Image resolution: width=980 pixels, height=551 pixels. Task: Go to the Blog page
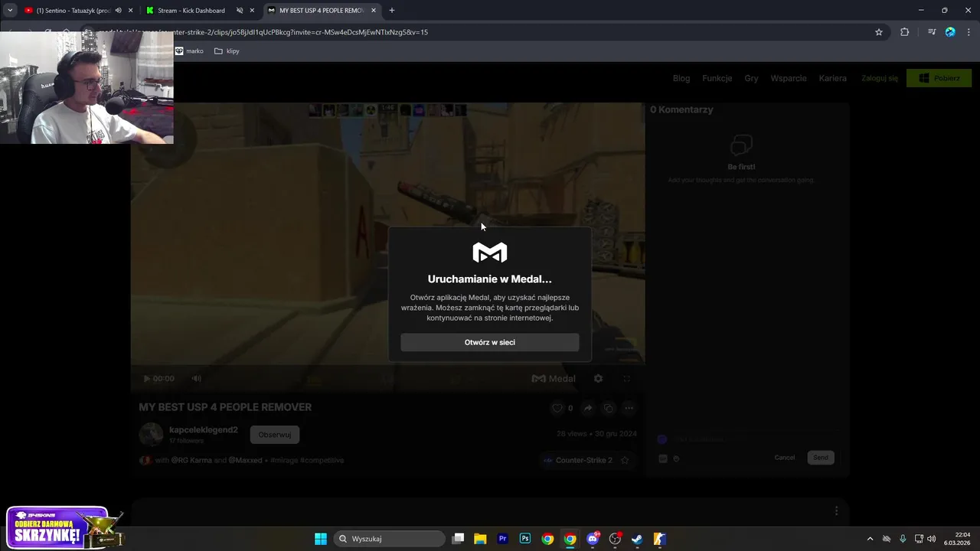tap(681, 78)
